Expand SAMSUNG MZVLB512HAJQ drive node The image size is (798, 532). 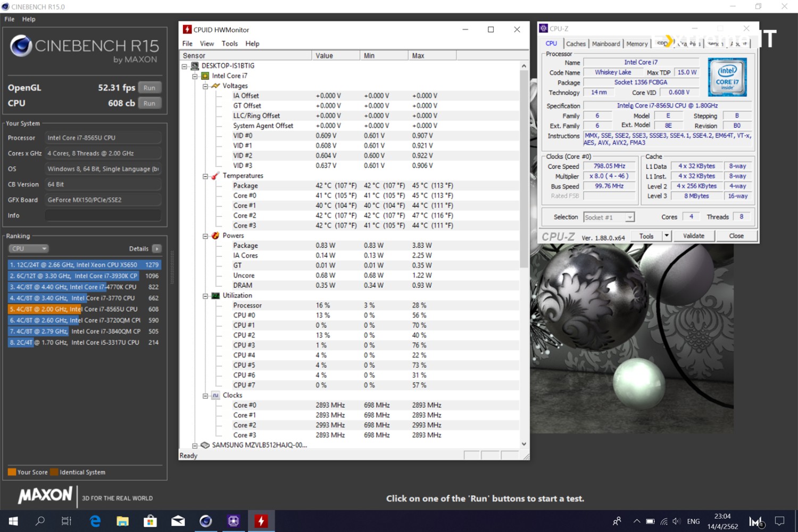point(195,445)
